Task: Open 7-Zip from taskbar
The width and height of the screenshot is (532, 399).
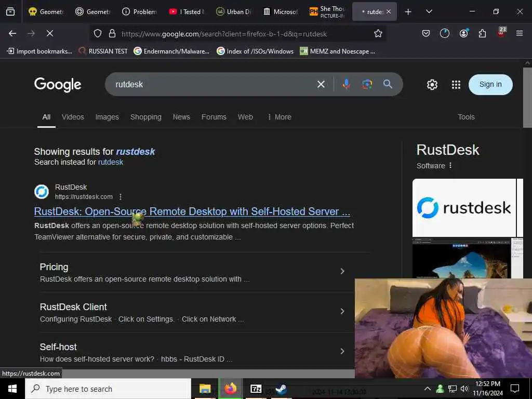Action: [x=256, y=389]
